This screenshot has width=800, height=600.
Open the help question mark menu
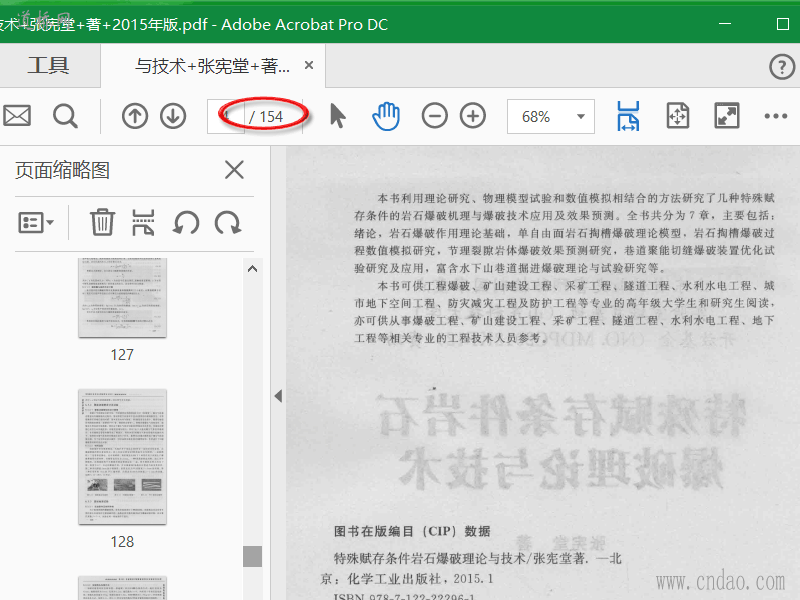[782, 66]
